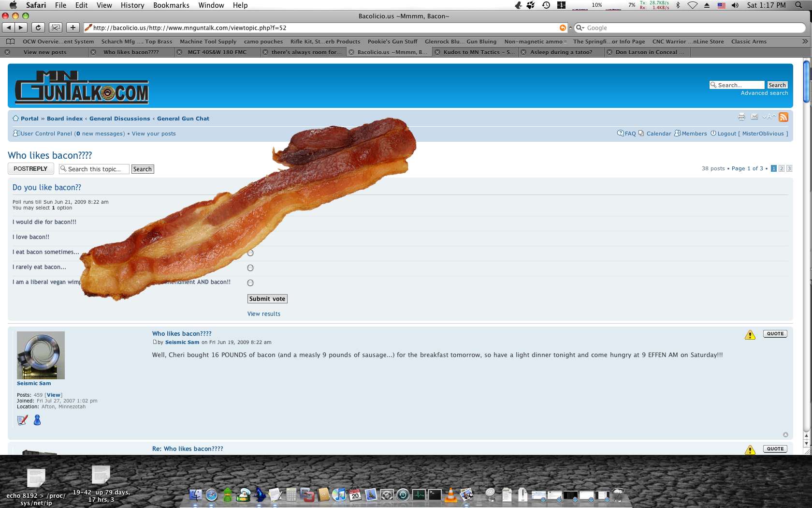Screen dimensions: 812x508
Task: Expand the bookmarks bar overflow chevron
Action: [805, 42]
